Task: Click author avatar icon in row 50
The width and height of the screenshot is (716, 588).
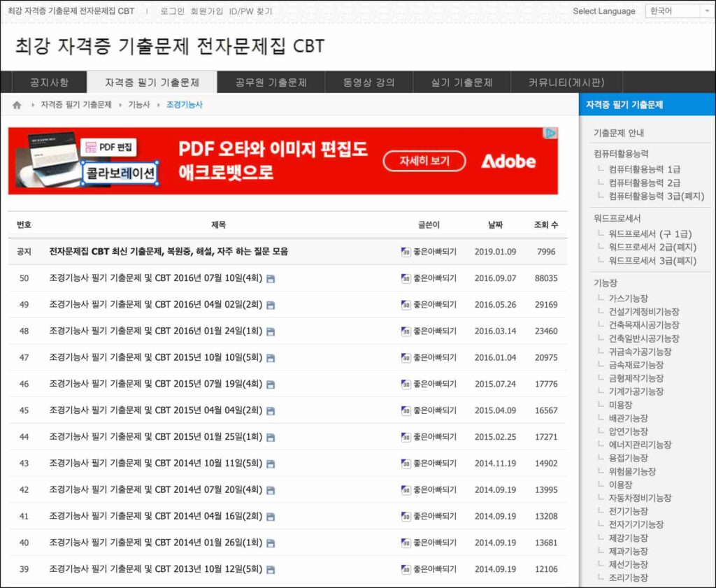Action: 406,278
